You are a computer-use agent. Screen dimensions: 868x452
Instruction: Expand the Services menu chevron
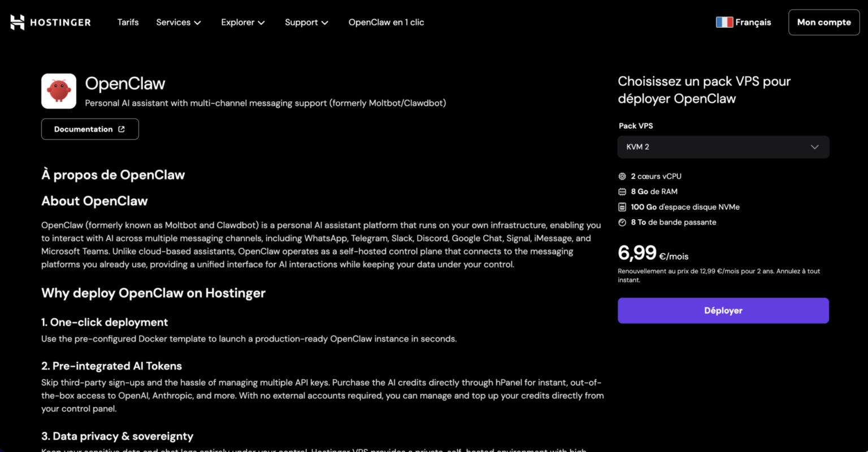tap(197, 23)
